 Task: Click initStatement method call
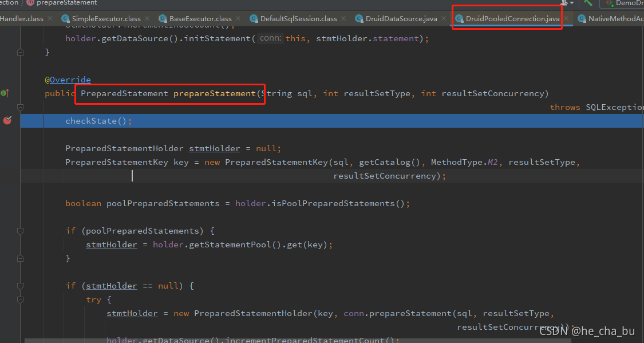[218, 38]
